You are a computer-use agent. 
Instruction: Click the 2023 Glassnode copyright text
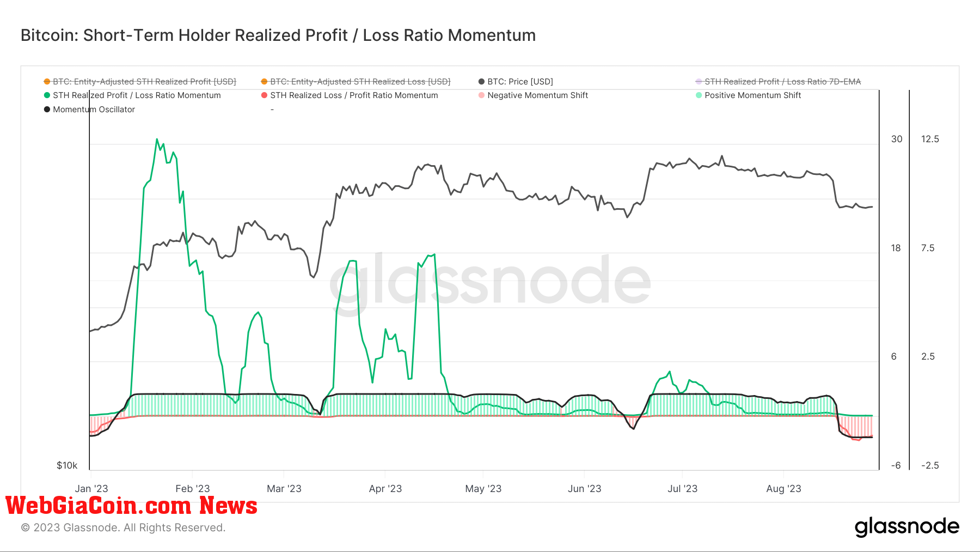pyautogui.click(x=123, y=527)
